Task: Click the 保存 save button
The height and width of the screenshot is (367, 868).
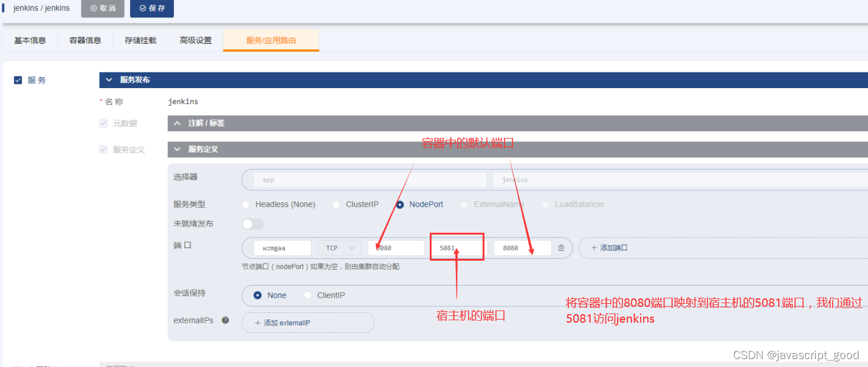Action: coord(152,9)
